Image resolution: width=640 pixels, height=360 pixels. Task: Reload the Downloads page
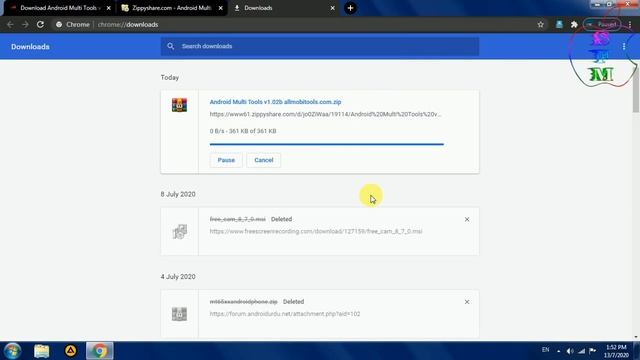(x=40, y=24)
